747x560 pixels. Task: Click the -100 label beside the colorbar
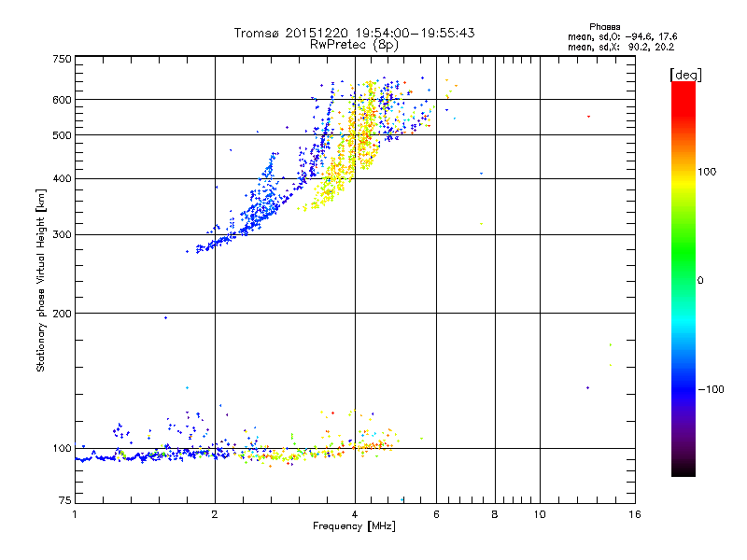pyautogui.click(x=712, y=389)
